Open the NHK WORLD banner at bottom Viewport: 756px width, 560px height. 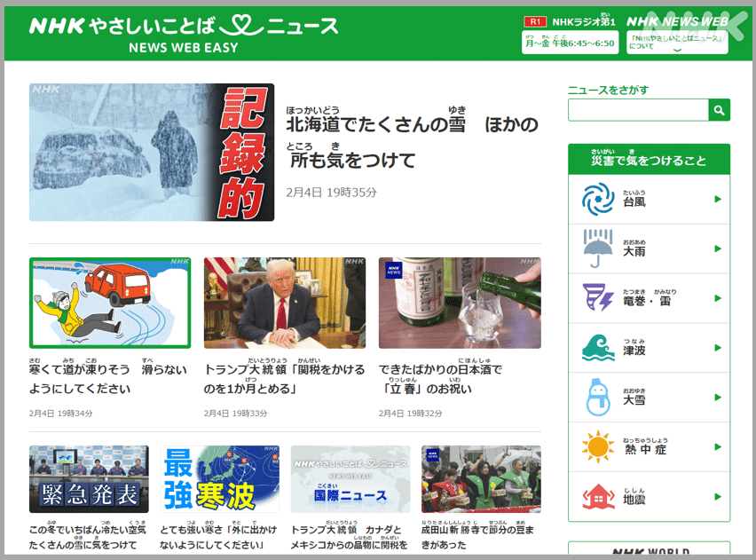coord(649,550)
